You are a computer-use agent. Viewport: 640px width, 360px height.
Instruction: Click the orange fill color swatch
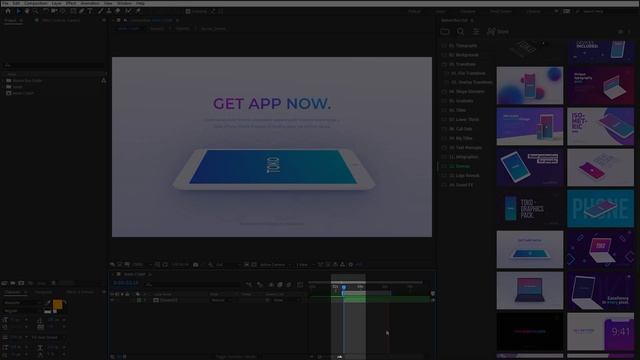[58, 304]
